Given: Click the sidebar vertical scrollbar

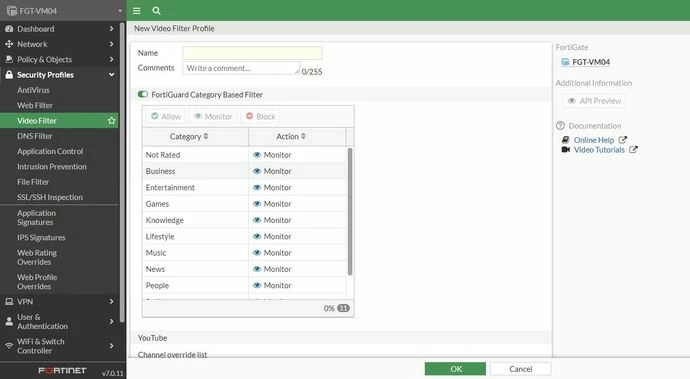Looking at the screenshot, I should [x=122, y=172].
